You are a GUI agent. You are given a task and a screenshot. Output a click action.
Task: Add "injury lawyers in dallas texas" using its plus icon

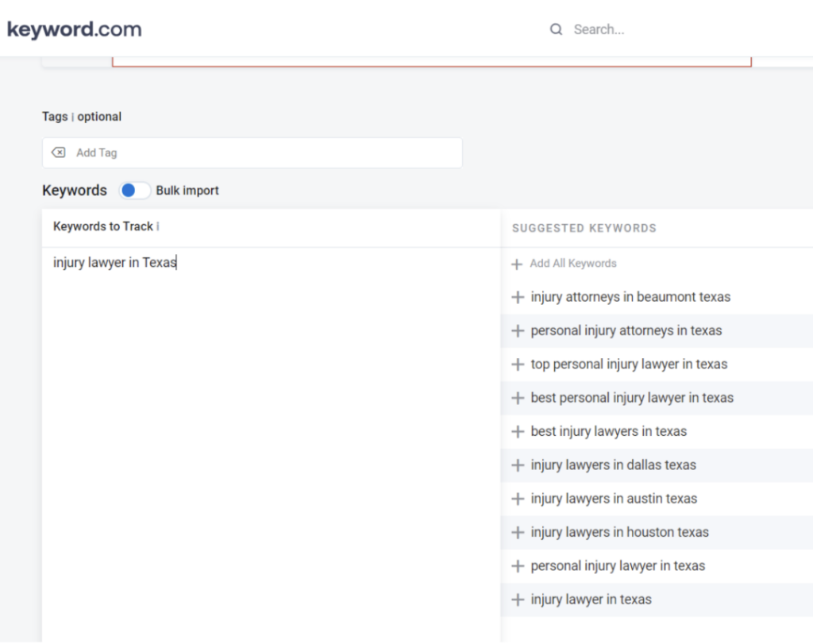coord(515,465)
